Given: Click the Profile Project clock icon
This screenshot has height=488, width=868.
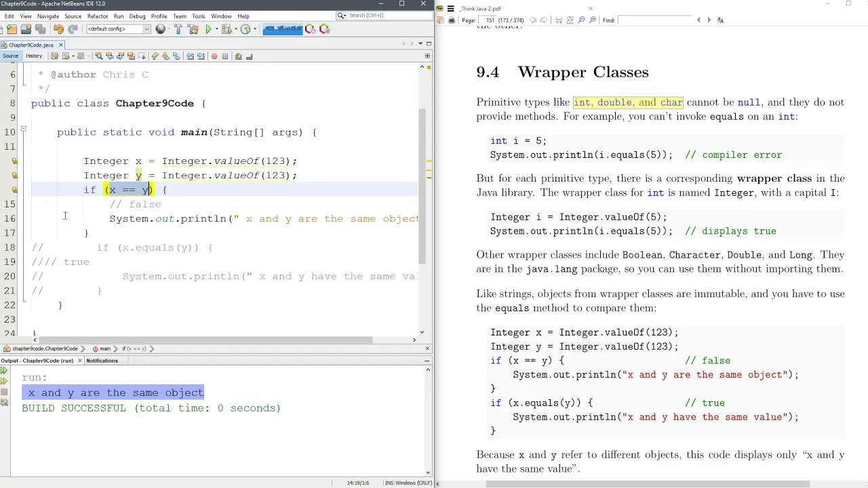Looking at the screenshot, I should (245, 29).
